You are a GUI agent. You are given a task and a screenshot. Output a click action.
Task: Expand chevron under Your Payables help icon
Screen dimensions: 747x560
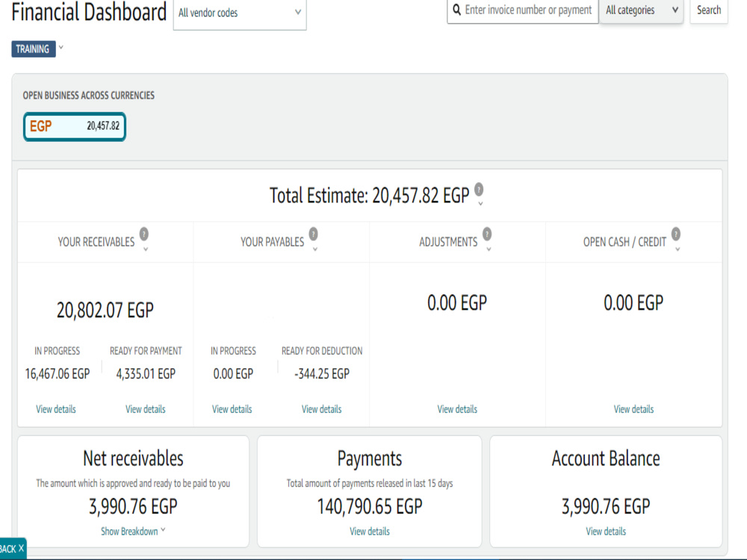[315, 249]
